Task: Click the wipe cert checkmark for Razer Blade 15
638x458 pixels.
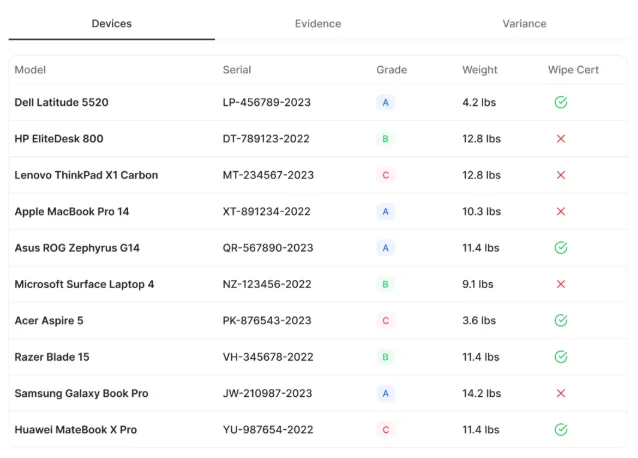Action: pyautogui.click(x=561, y=357)
